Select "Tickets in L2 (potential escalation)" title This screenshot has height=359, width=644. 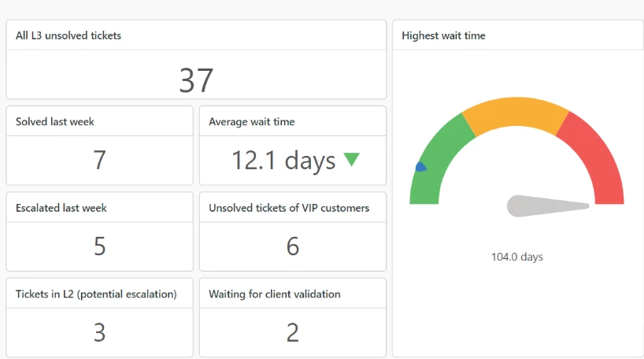[x=96, y=294]
